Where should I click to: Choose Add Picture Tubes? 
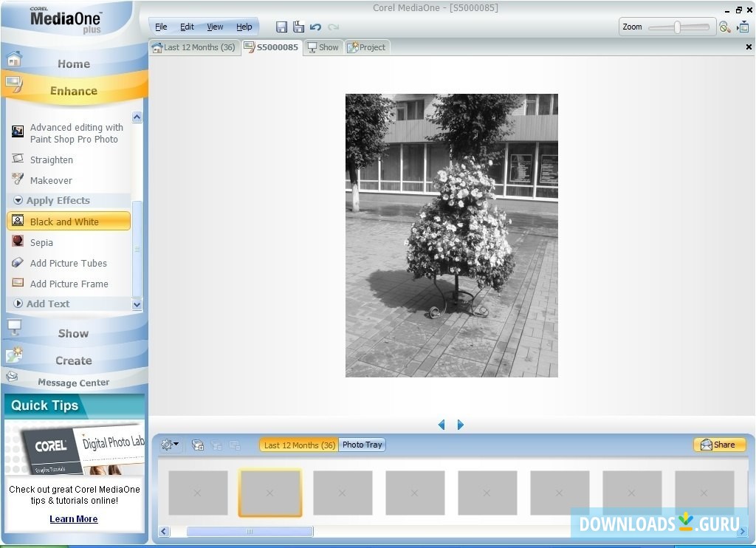click(x=68, y=263)
